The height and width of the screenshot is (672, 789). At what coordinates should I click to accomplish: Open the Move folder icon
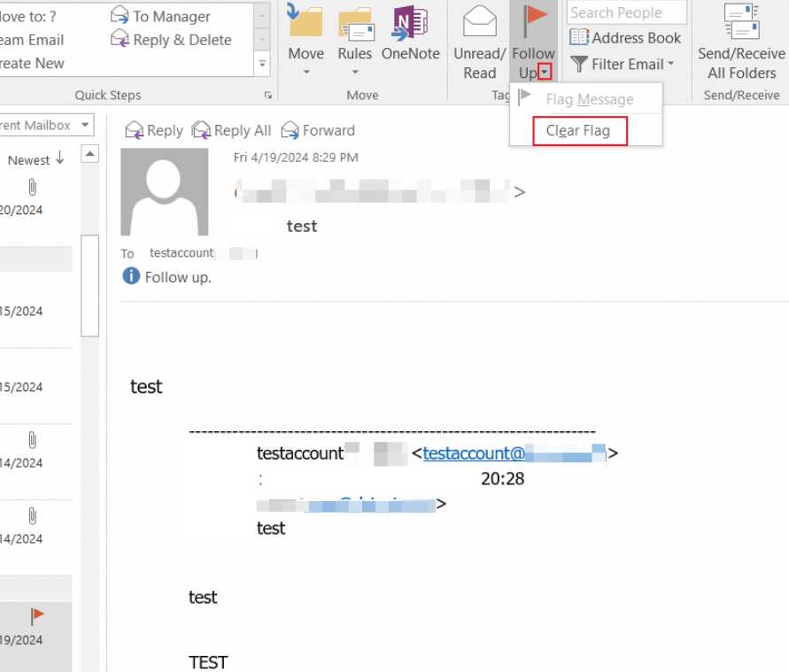click(305, 21)
